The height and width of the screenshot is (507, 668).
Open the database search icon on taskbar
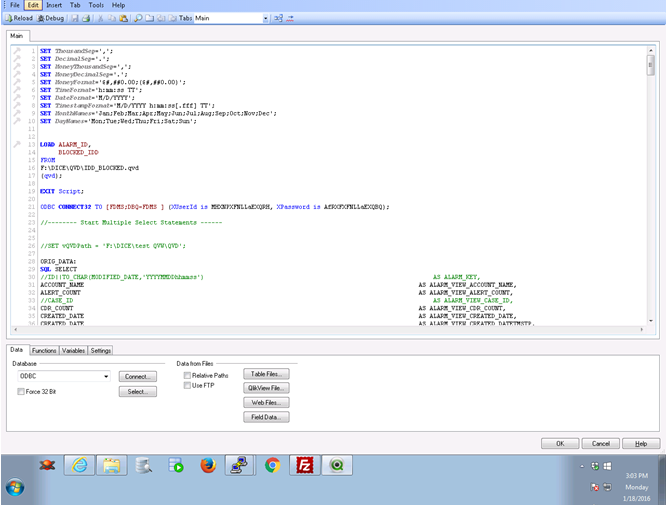144,465
